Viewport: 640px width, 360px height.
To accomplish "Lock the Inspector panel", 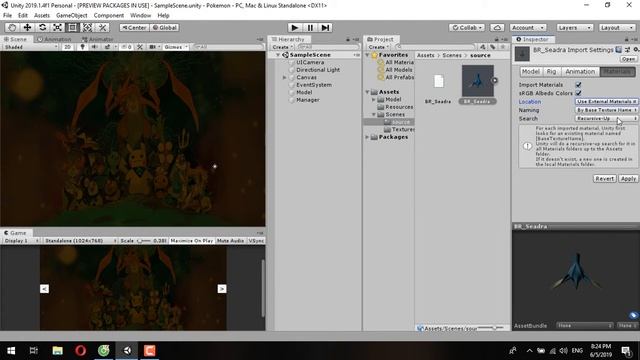I will click(x=627, y=39).
